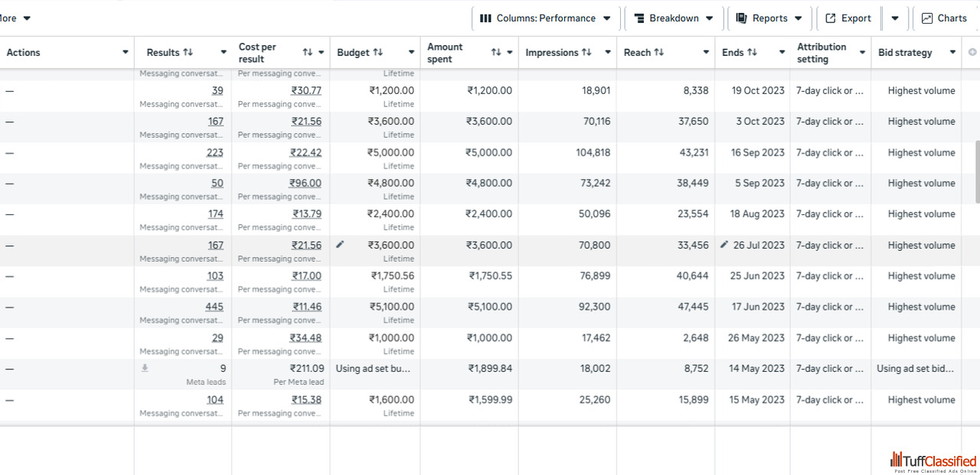Sort by the Ends date column
This screenshot has width=980, height=475.
752,53
